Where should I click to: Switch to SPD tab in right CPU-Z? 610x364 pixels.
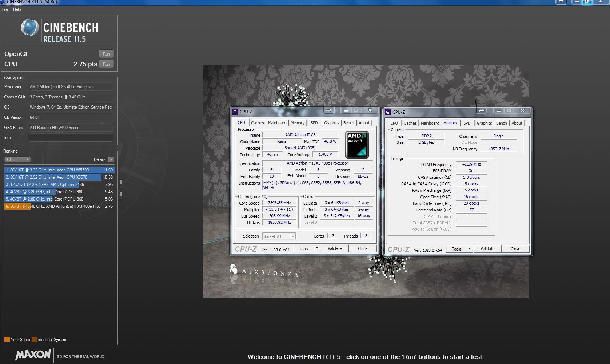point(467,123)
